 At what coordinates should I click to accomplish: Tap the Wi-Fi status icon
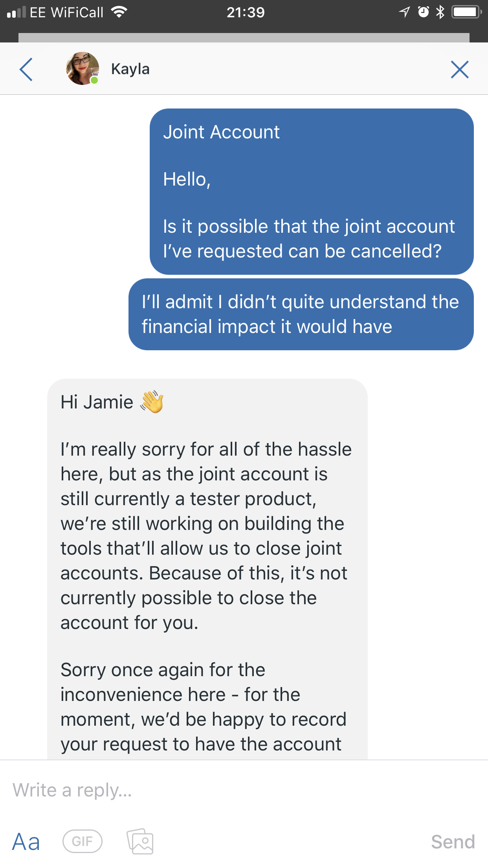click(x=119, y=12)
